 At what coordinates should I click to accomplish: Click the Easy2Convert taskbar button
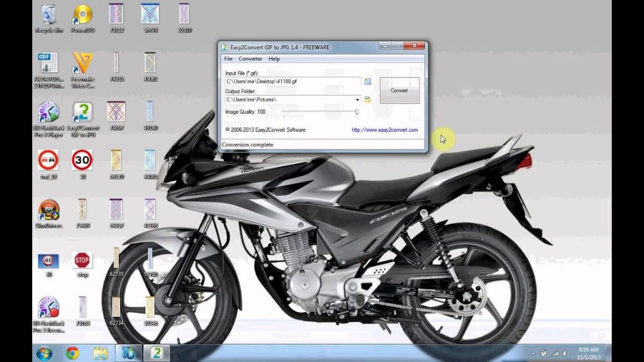point(157,353)
